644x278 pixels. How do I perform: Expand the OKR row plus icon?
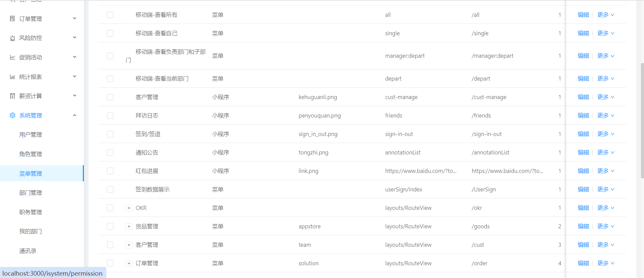tap(129, 208)
